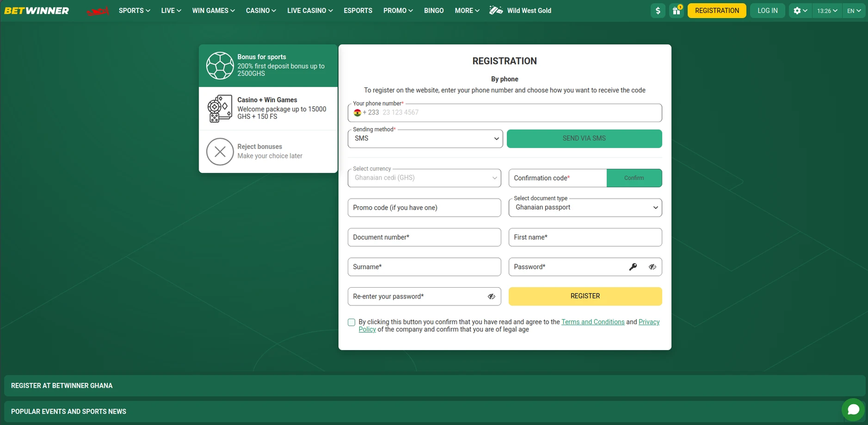
Task: Open the Live menu
Action: coord(171,11)
